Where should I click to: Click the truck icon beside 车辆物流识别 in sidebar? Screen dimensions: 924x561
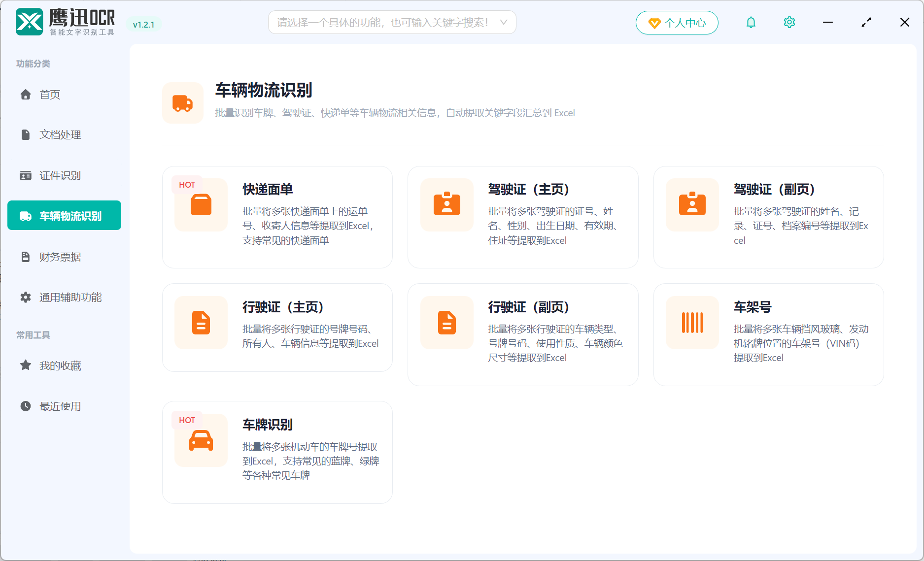26,216
